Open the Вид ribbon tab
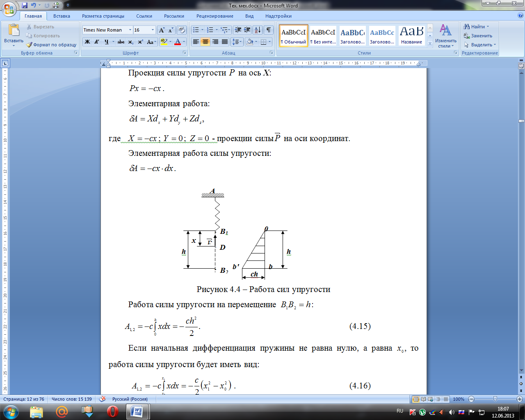Image resolution: width=525 pixels, height=420 pixels. click(249, 16)
